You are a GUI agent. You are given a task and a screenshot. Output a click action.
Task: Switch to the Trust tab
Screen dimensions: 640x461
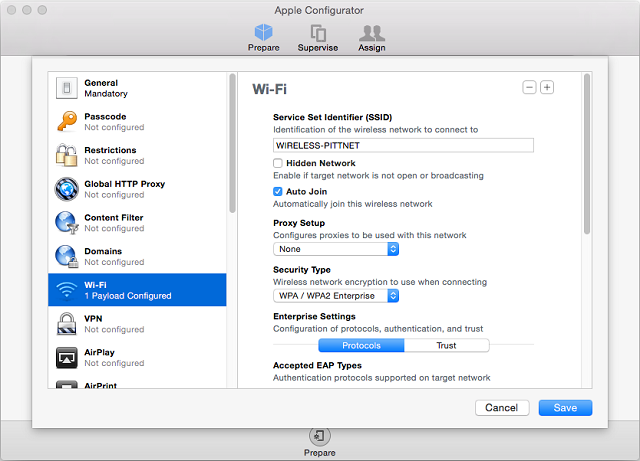tap(447, 345)
